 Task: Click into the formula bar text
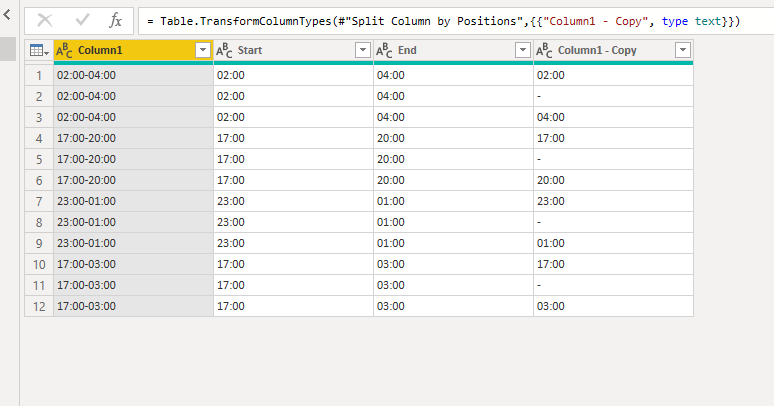[443, 21]
